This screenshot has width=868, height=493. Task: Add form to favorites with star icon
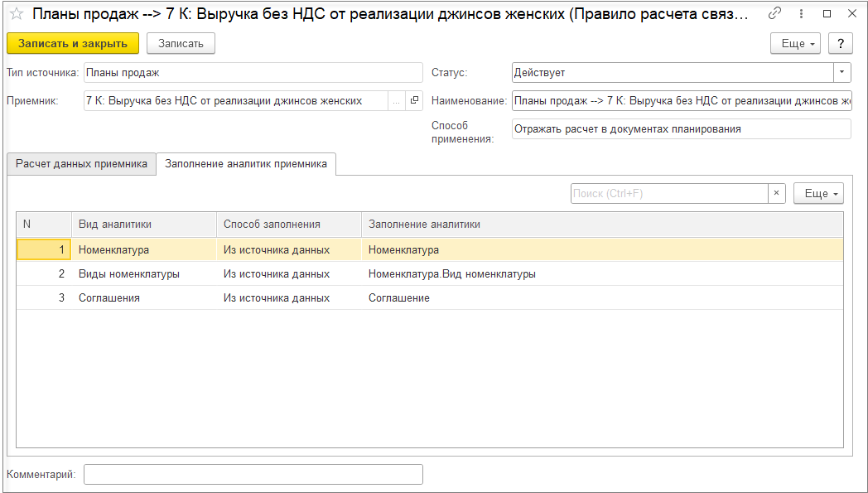pos(17,14)
